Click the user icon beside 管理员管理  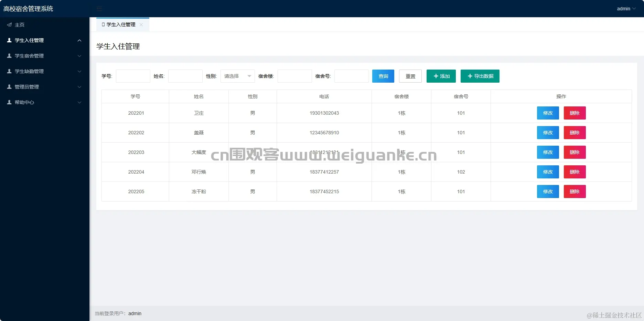click(x=9, y=87)
